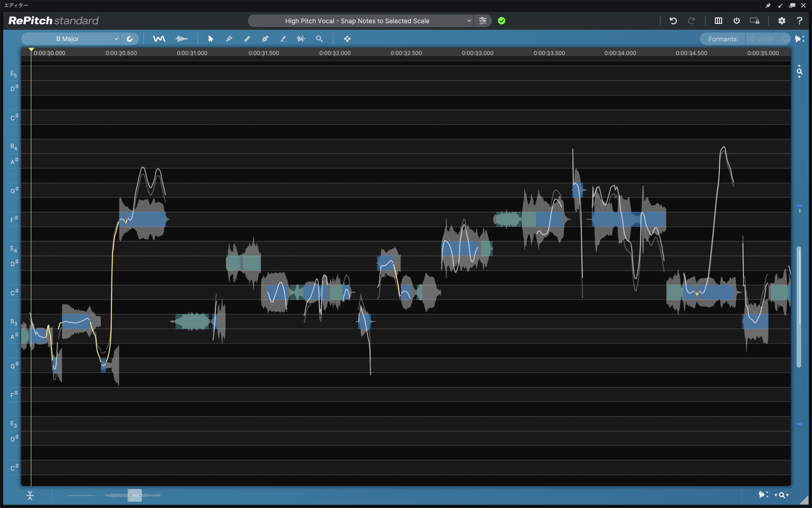
Task: Select the pencil draw tool
Action: pyautogui.click(x=247, y=39)
